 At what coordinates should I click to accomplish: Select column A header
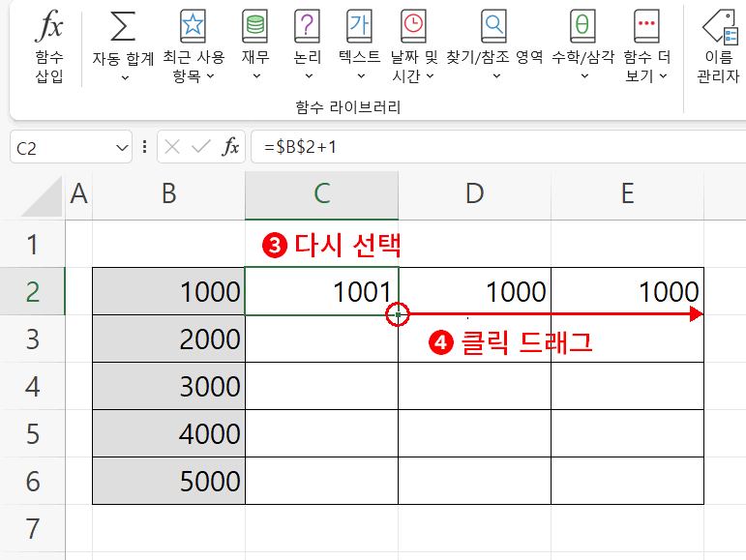(79, 194)
